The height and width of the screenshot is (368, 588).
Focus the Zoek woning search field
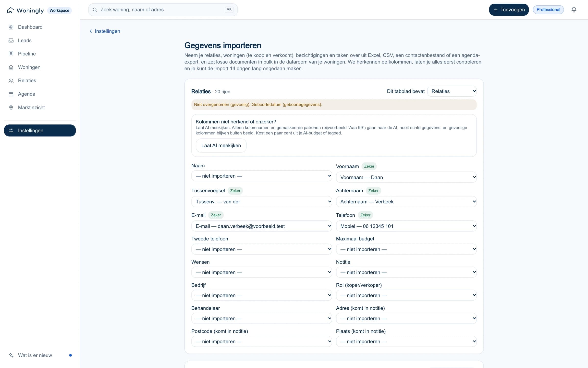(163, 10)
